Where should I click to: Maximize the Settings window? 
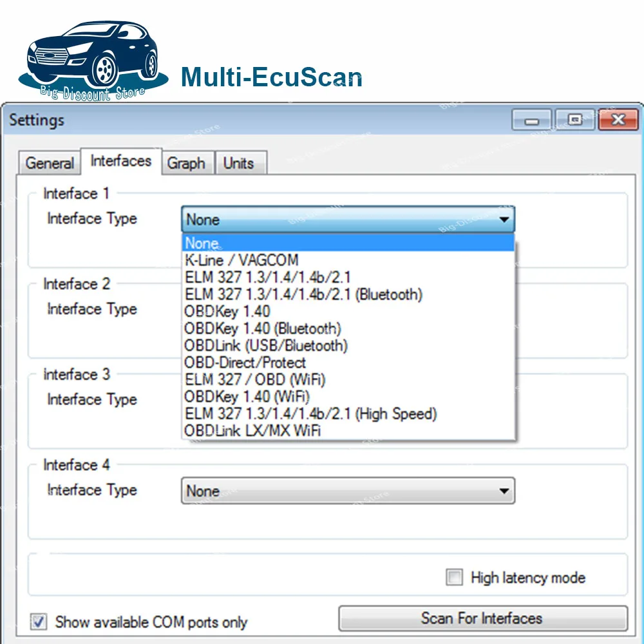574,120
